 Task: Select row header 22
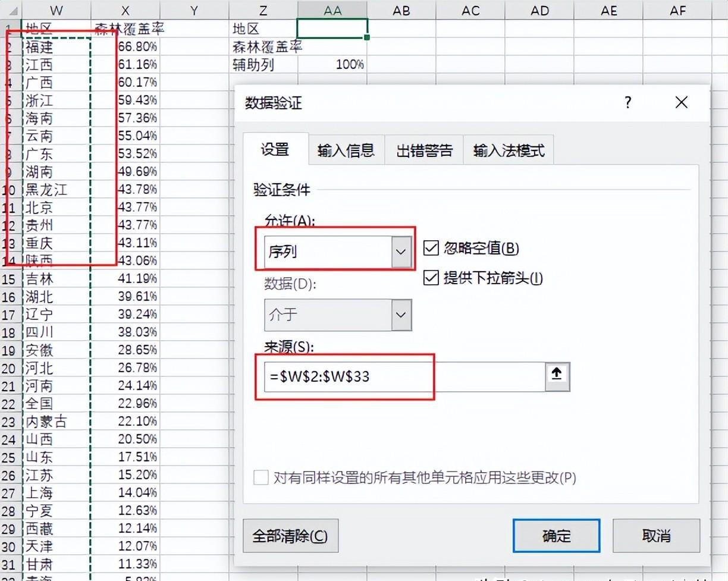coord(10,404)
